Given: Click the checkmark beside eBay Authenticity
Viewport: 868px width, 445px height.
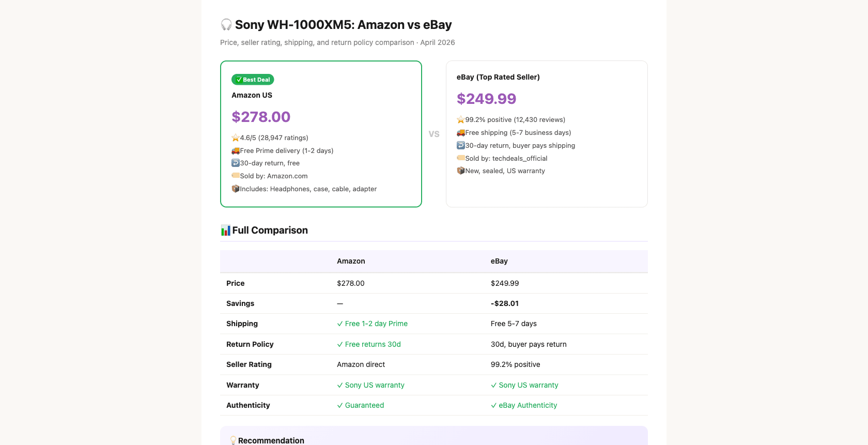Looking at the screenshot, I should click(x=494, y=405).
